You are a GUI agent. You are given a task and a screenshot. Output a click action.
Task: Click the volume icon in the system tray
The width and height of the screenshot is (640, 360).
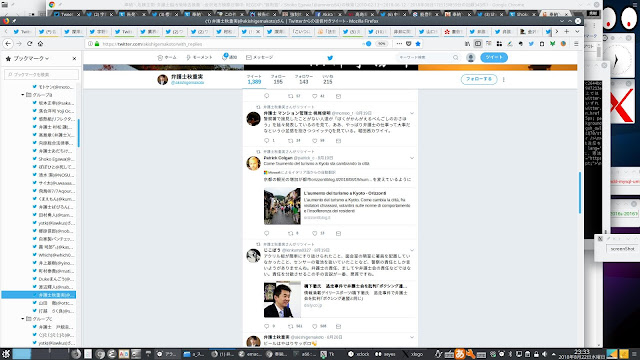click(544, 354)
